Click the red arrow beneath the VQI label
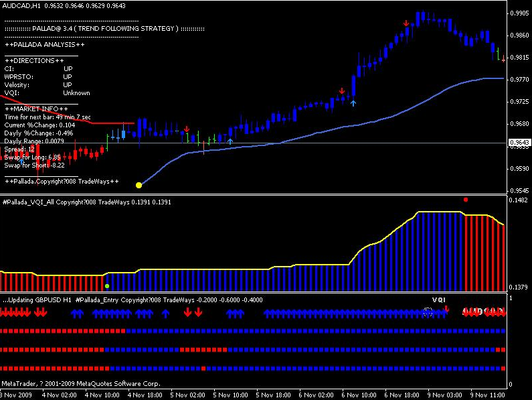 [446, 309]
